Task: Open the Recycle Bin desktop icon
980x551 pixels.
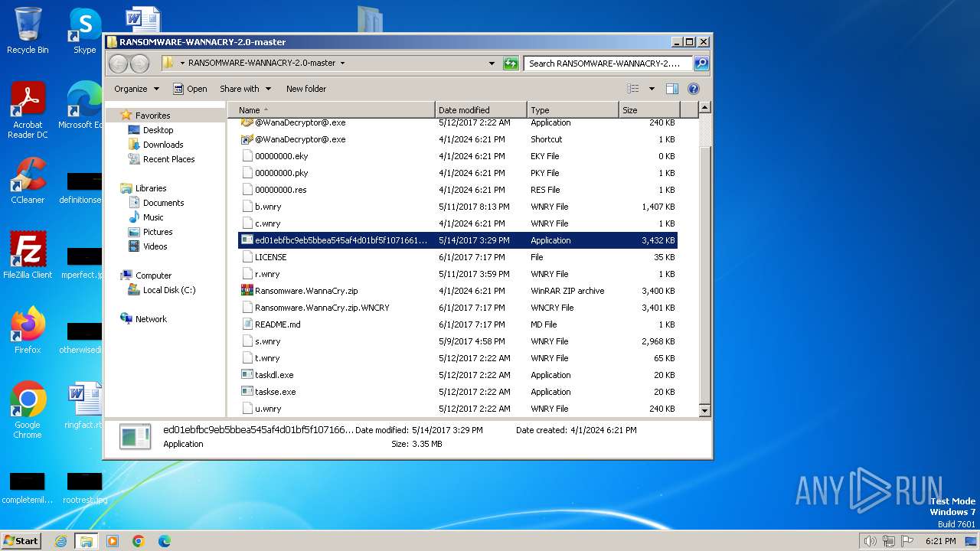Action: (28, 31)
